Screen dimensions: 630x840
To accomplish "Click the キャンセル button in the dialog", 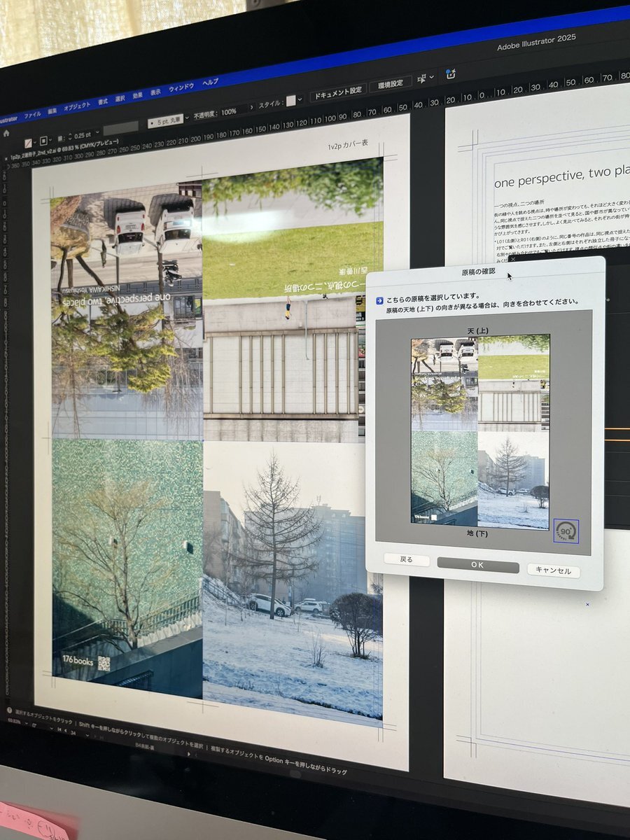I will (554, 570).
